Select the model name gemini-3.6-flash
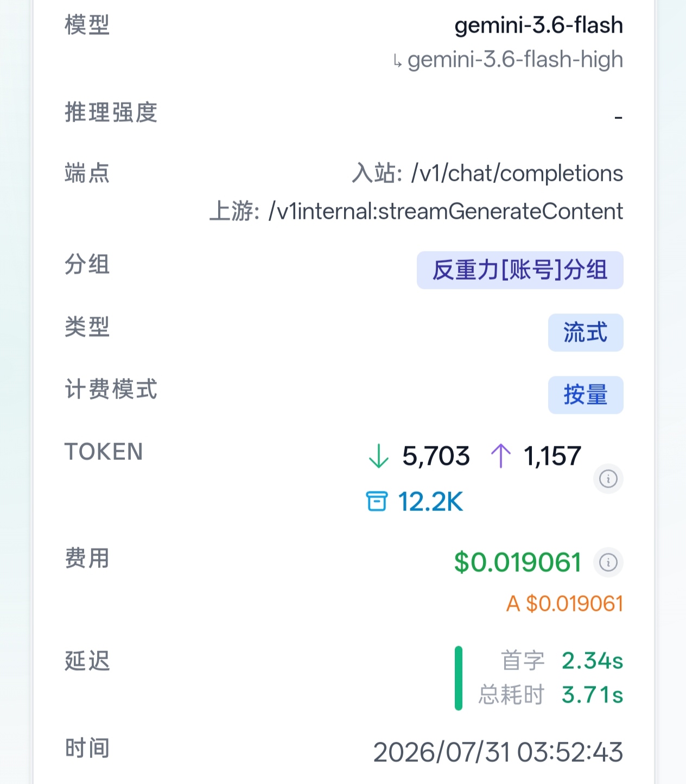The image size is (686, 784). (538, 26)
